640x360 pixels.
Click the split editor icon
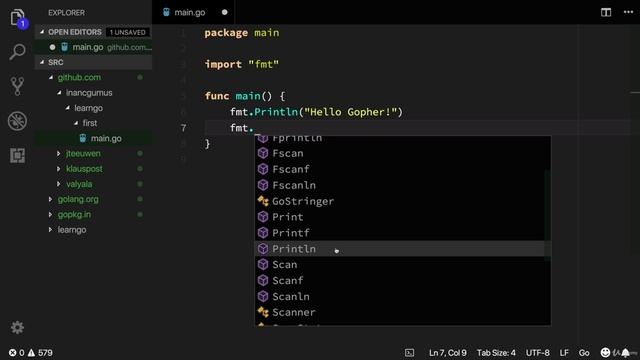pos(606,12)
